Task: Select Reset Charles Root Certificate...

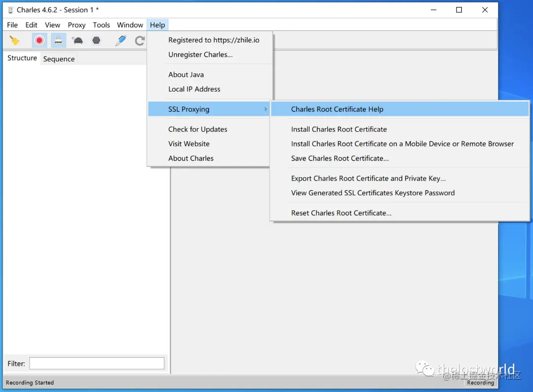Action: 400,213
